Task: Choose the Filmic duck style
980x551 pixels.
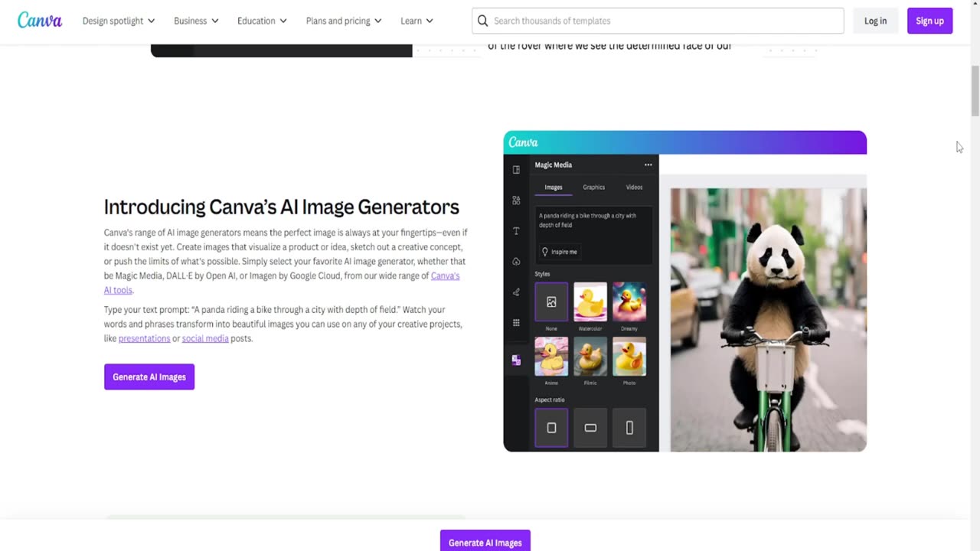Action: coord(590,357)
